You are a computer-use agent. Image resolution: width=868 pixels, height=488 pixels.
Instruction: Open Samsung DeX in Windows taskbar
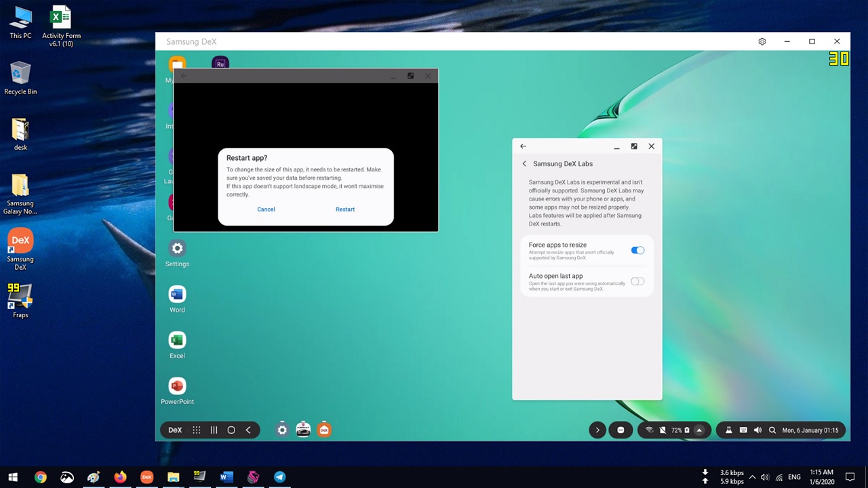[146, 477]
